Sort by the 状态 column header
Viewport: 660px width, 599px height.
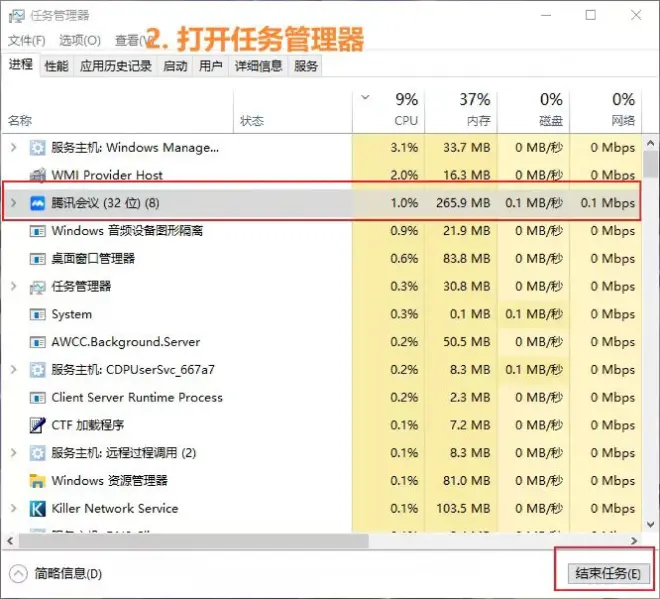(x=293, y=112)
